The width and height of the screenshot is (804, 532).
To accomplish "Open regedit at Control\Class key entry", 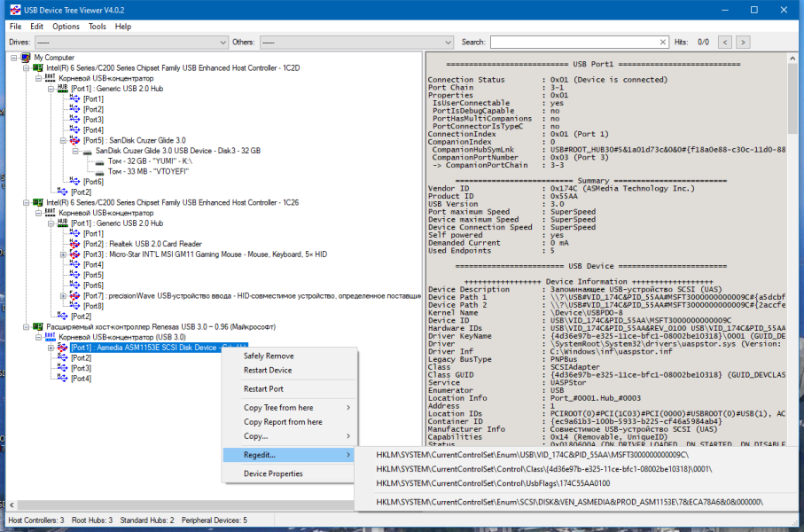I will coord(544,469).
